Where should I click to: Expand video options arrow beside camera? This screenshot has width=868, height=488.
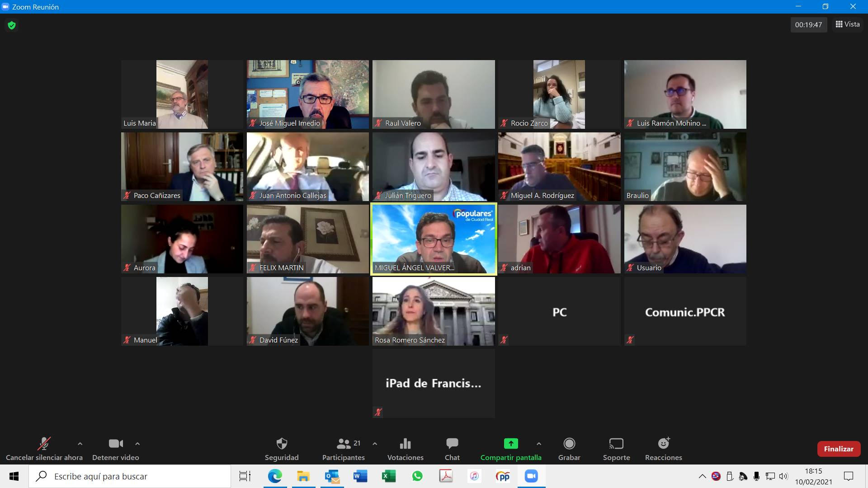click(137, 444)
